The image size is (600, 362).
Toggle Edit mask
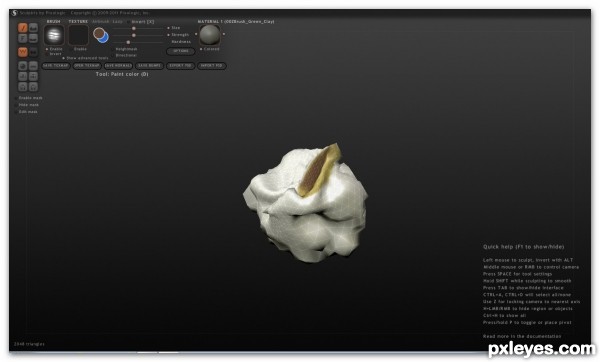point(26,112)
